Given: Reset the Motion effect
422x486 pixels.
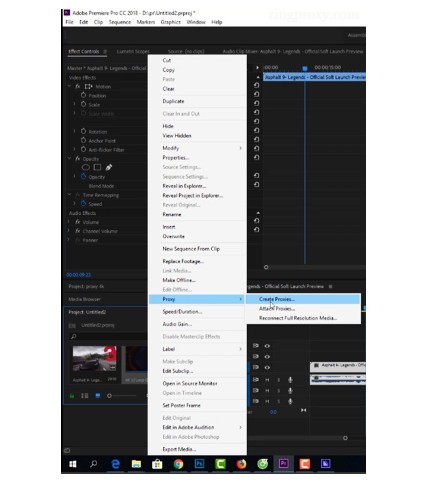Looking at the screenshot, I should [x=256, y=85].
